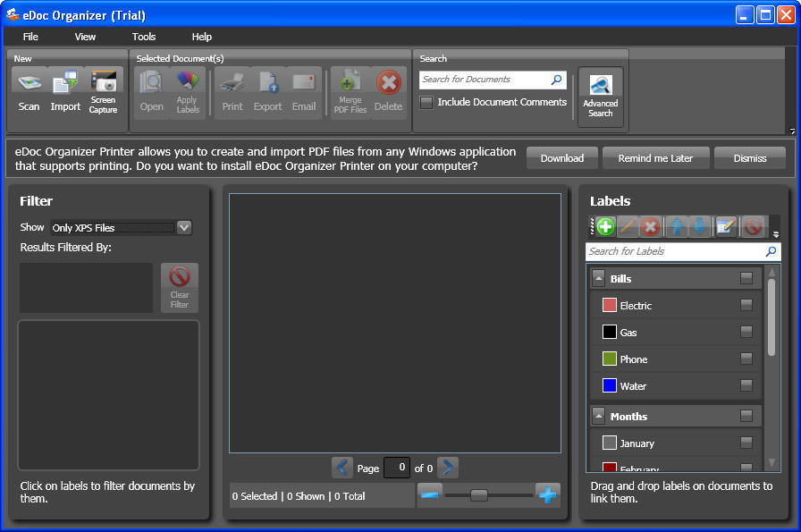The height and width of the screenshot is (532, 801).
Task: Merge PDF Files
Action: click(x=350, y=92)
